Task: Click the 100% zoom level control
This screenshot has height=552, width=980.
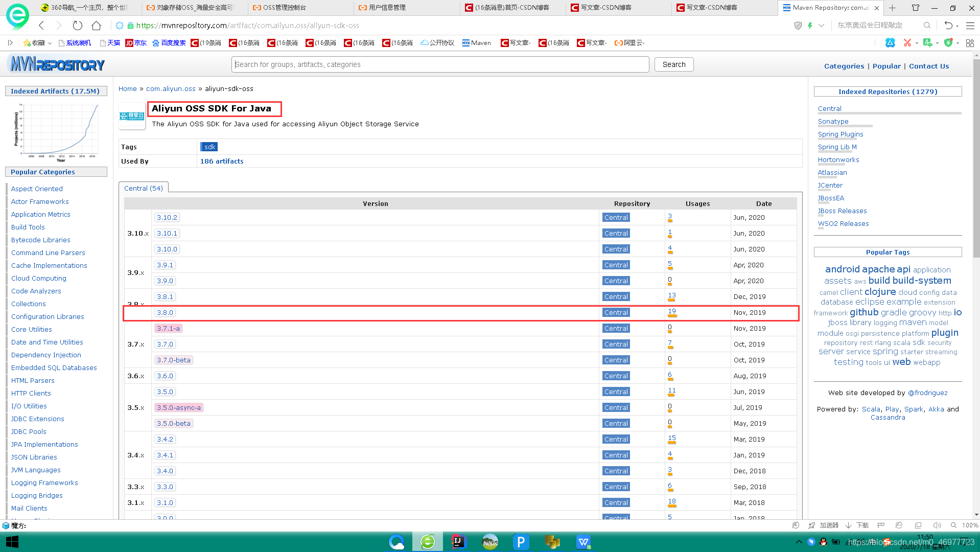Action: (970, 525)
